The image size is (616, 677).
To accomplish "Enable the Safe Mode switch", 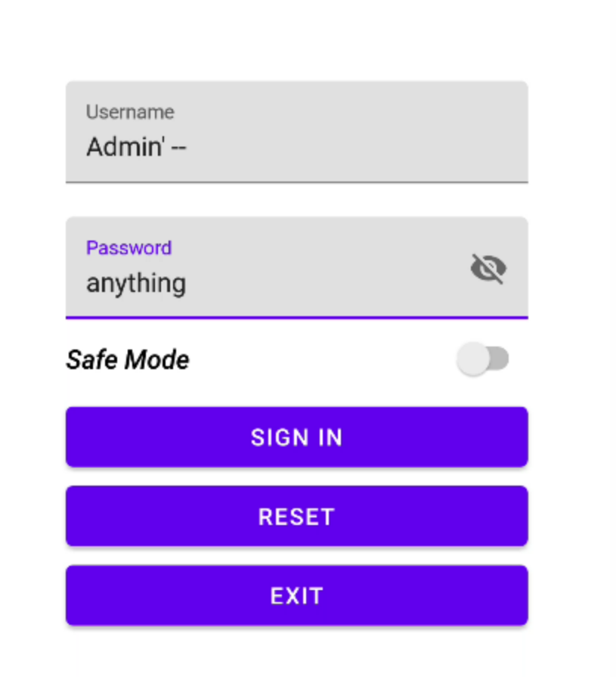I will click(483, 359).
